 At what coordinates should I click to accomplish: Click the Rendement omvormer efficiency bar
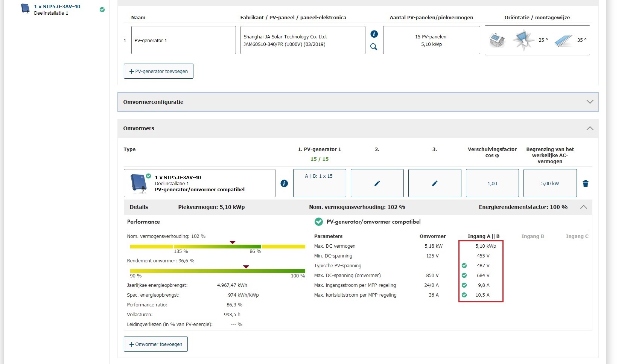(x=218, y=271)
